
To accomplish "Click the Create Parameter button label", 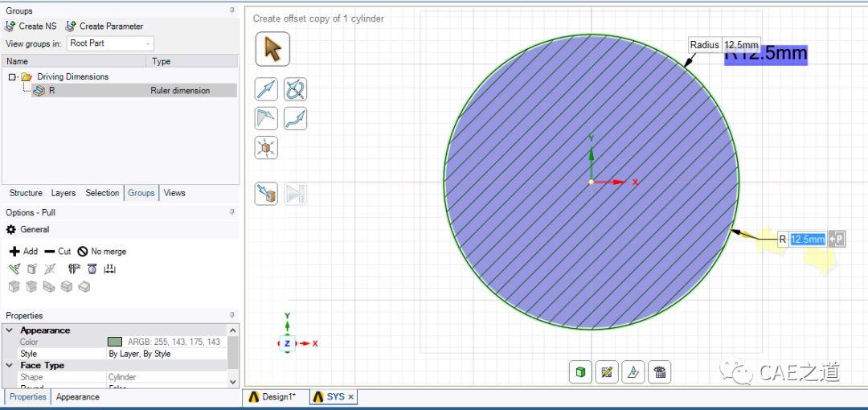I will point(111,26).
